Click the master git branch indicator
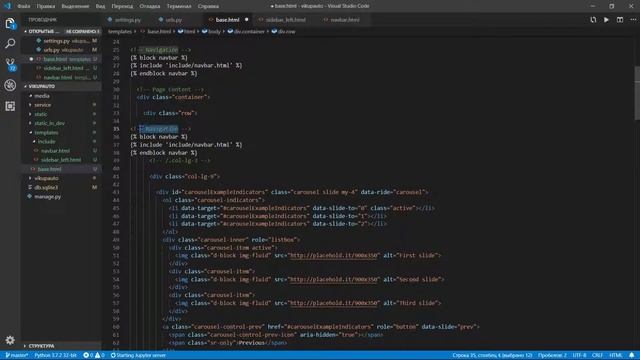Image resolution: width=640 pixels, height=360 pixels. (x=17, y=355)
